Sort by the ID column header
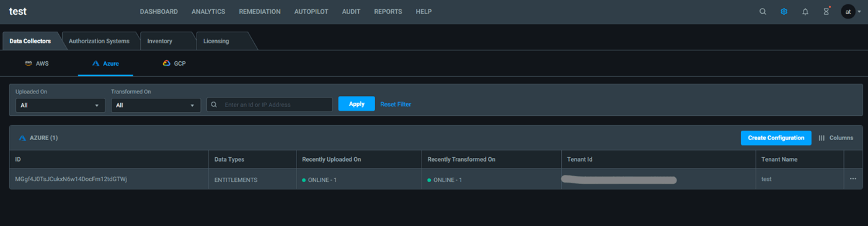Image resolution: width=868 pixels, height=226 pixels. point(108,159)
